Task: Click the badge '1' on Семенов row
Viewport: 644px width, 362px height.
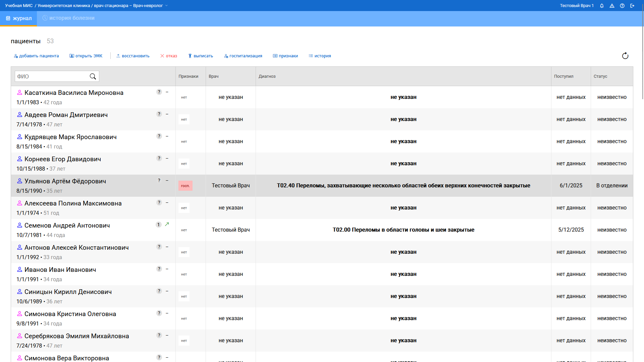Action: pos(159,225)
